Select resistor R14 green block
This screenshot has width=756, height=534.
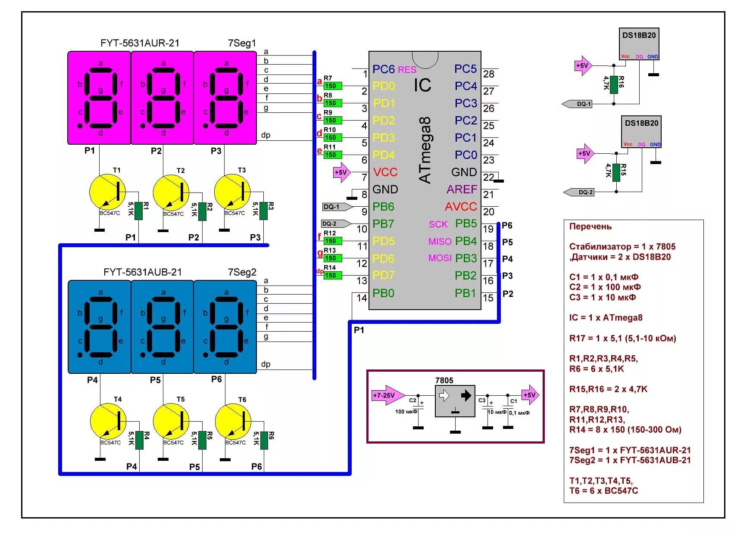coord(333,275)
